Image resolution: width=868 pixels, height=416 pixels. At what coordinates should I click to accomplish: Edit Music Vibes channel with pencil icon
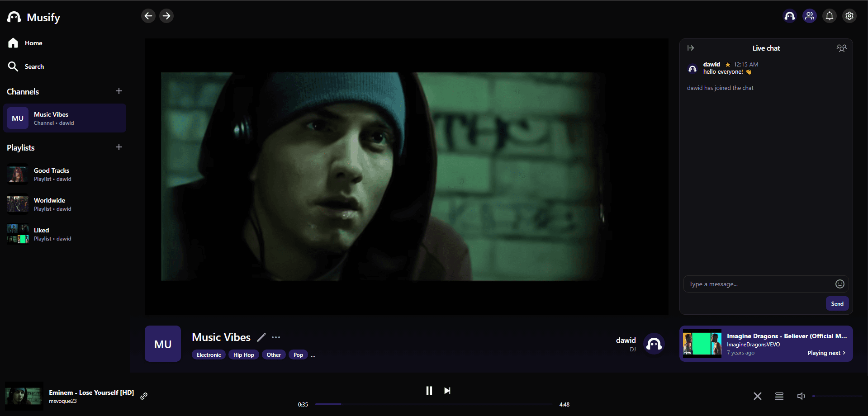tap(261, 337)
